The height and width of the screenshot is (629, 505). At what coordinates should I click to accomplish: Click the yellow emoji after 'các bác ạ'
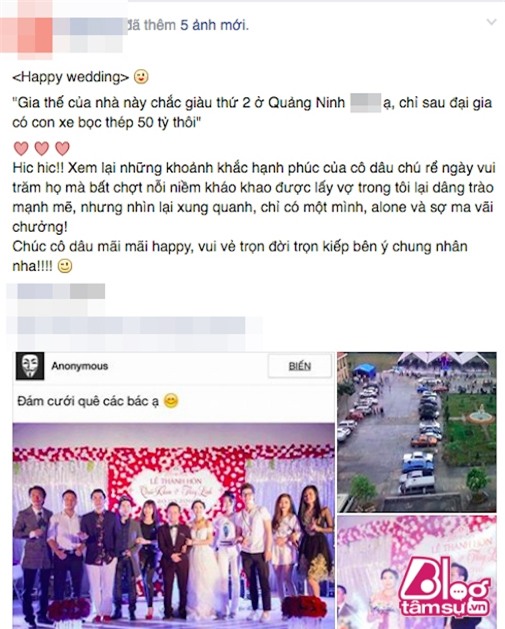[171, 400]
